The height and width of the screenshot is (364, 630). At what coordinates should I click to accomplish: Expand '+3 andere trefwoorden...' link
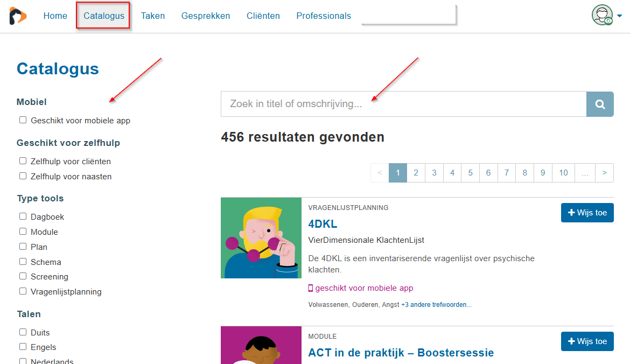436,305
